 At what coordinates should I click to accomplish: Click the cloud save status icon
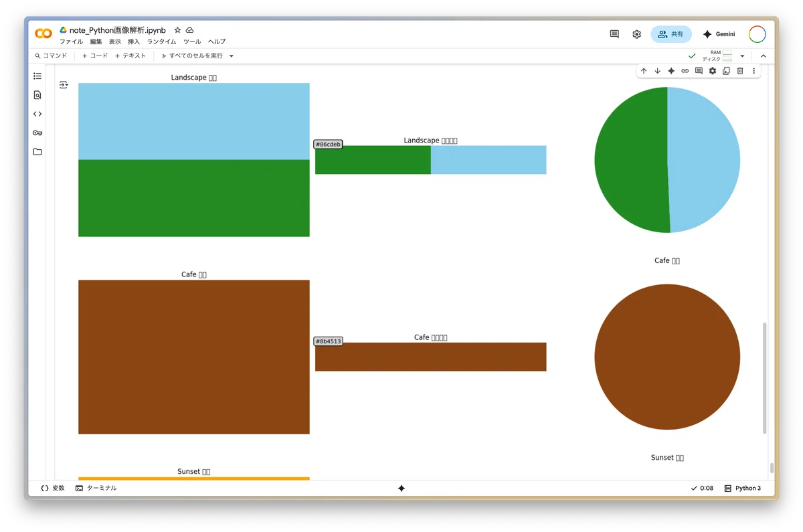coord(189,30)
